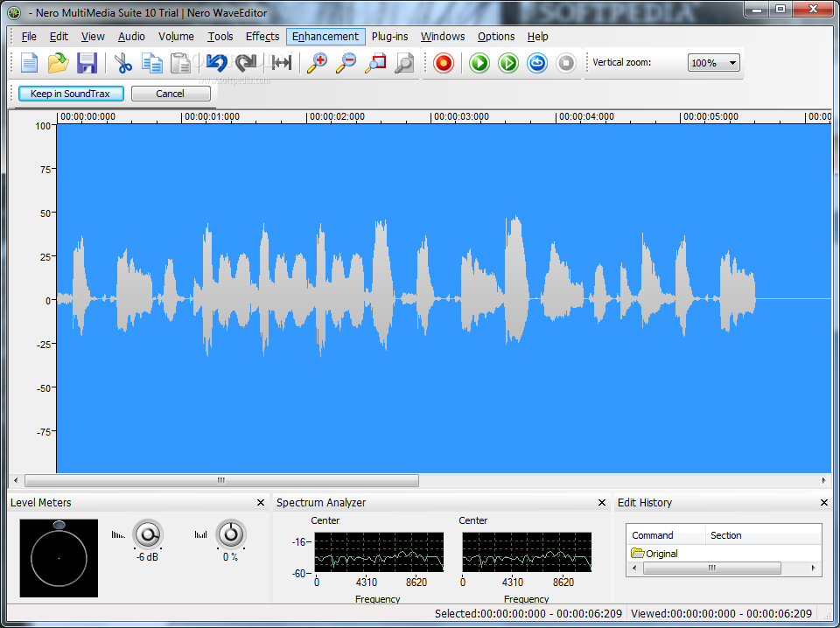Click the zoom full view magnifier icon
Image resolution: width=840 pixels, height=628 pixels.
coord(404,63)
